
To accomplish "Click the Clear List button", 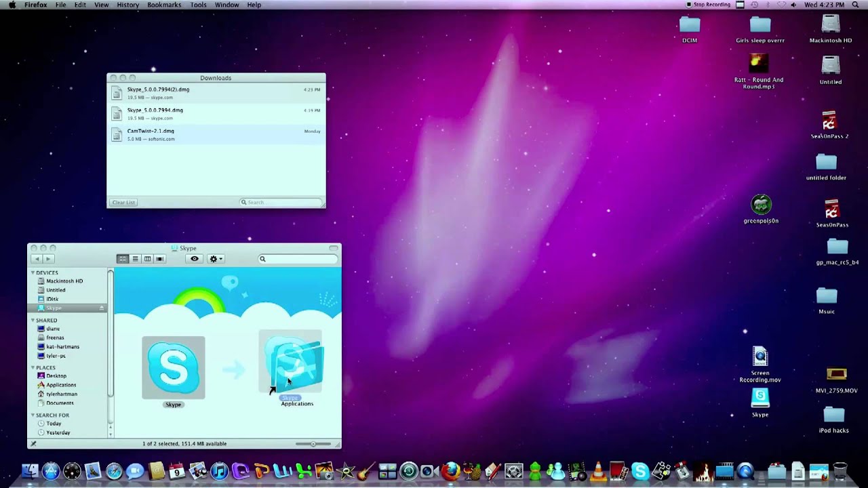I will (123, 202).
